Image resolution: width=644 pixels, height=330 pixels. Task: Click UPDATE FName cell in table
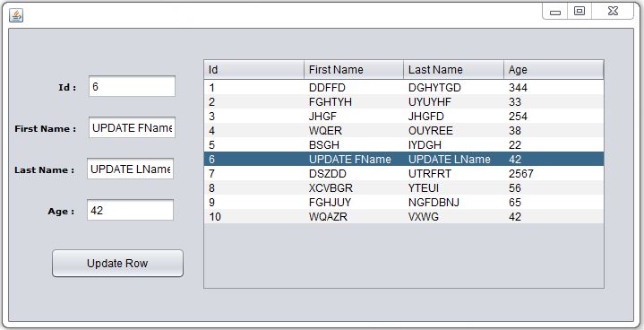pos(354,159)
